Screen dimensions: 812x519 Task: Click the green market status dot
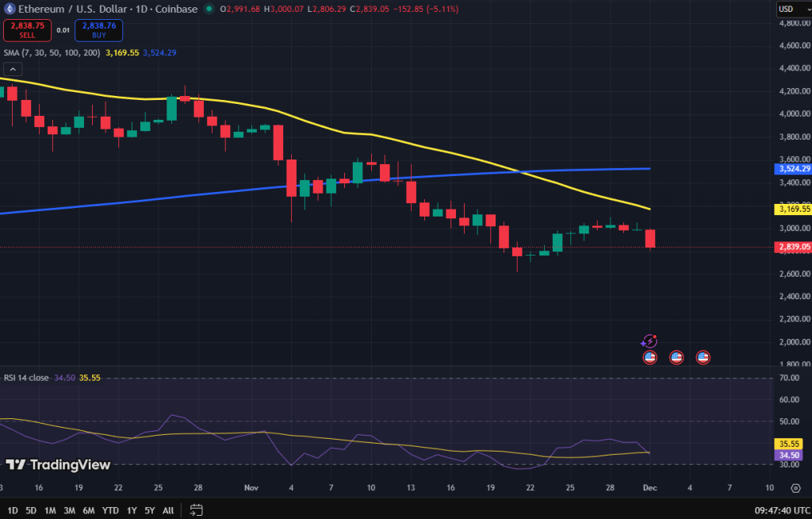click(x=209, y=9)
